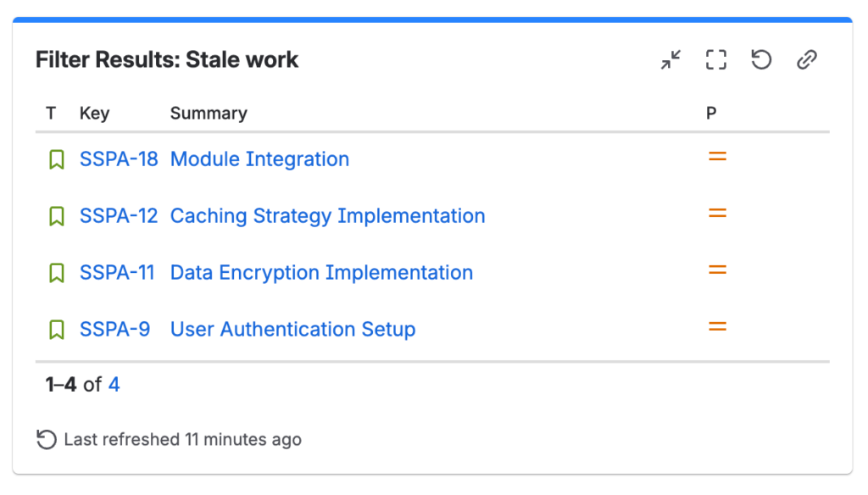This screenshot has width=868, height=495.
Task: Sort by the Summary column header
Action: pyautogui.click(x=209, y=114)
